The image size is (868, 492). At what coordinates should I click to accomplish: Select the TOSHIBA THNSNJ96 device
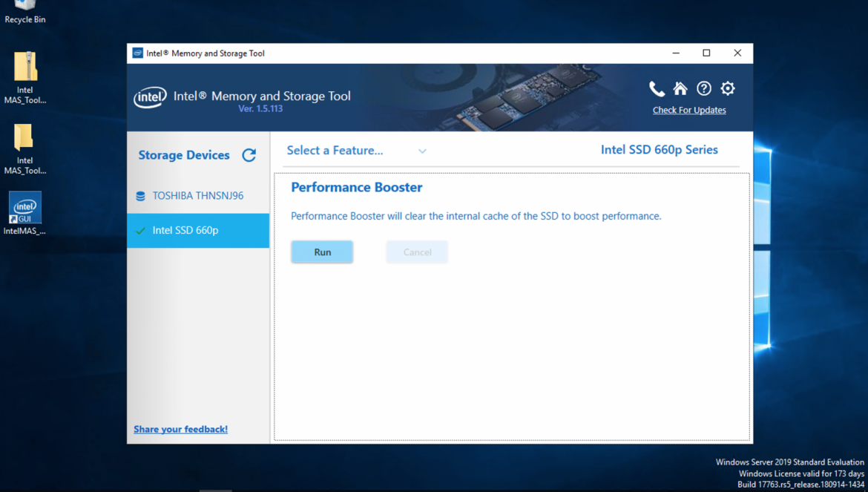click(198, 196)
